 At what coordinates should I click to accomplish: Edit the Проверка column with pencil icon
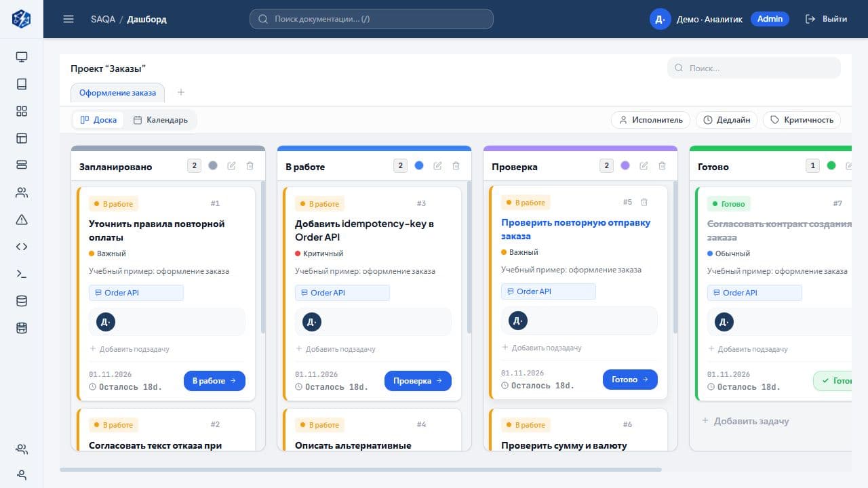coord(644,165)
